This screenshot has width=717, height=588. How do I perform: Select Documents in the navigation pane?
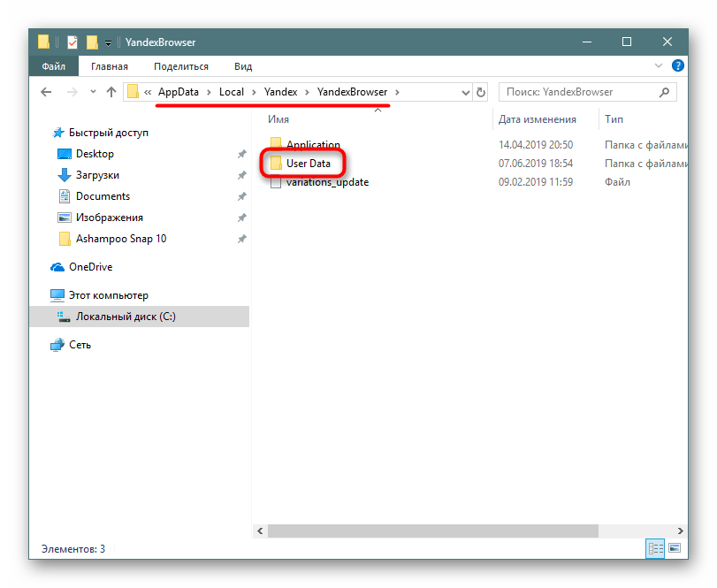tap(103, 196)
